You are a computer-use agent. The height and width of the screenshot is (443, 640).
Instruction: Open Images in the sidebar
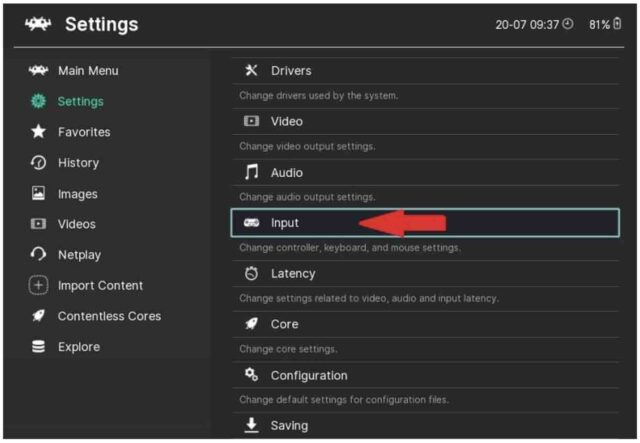(77, 194)
